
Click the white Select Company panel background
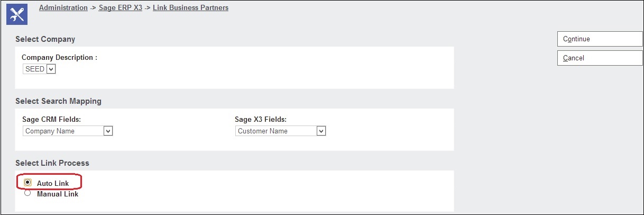264,69
